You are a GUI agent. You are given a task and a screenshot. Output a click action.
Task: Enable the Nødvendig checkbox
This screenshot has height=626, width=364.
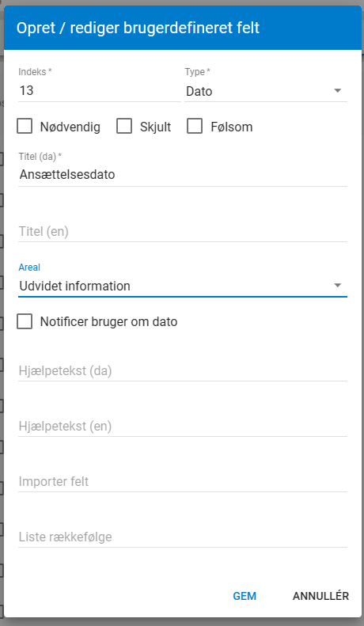click(x=25, y=127)
